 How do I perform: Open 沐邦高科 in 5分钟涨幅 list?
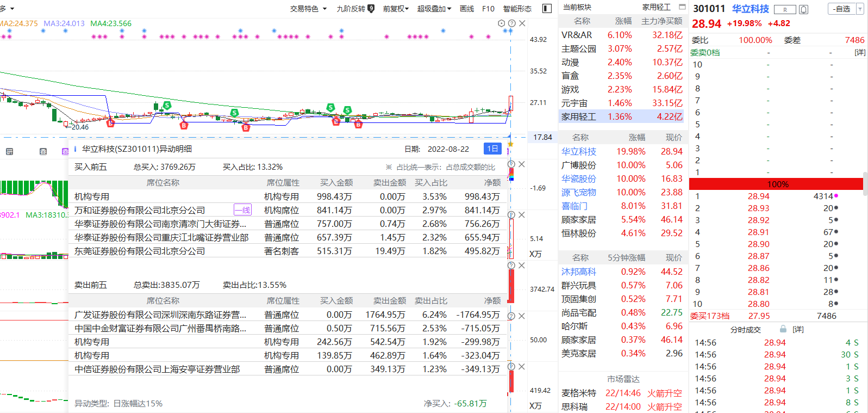pos(579,272)
